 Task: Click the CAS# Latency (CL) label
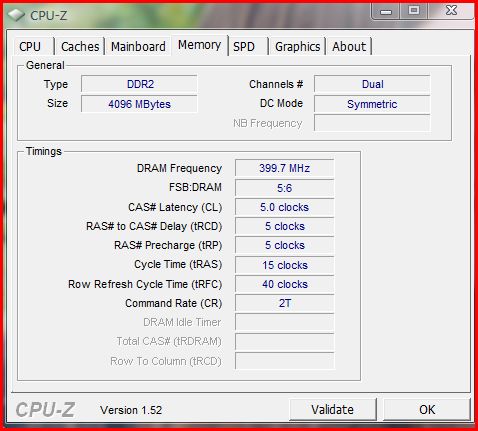(175, 207)
